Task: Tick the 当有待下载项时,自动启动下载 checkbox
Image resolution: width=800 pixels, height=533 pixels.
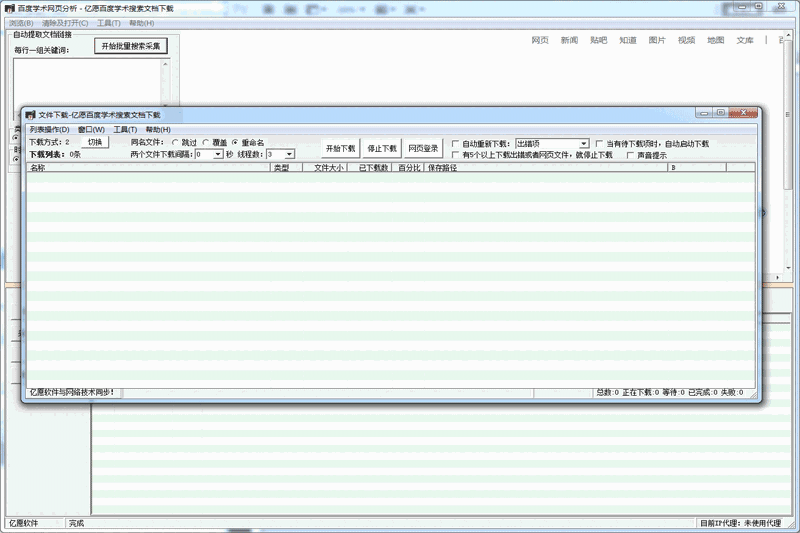Action: [599, 144]
